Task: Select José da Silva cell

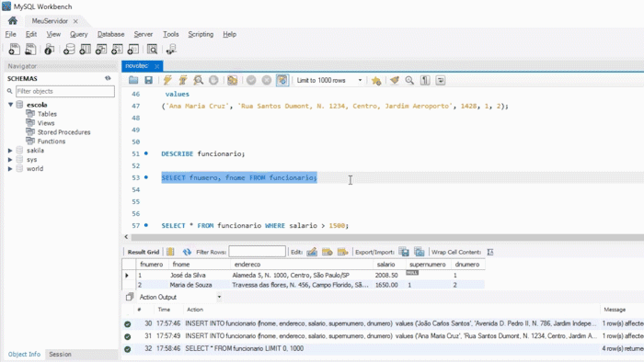Action: (188, 275)
